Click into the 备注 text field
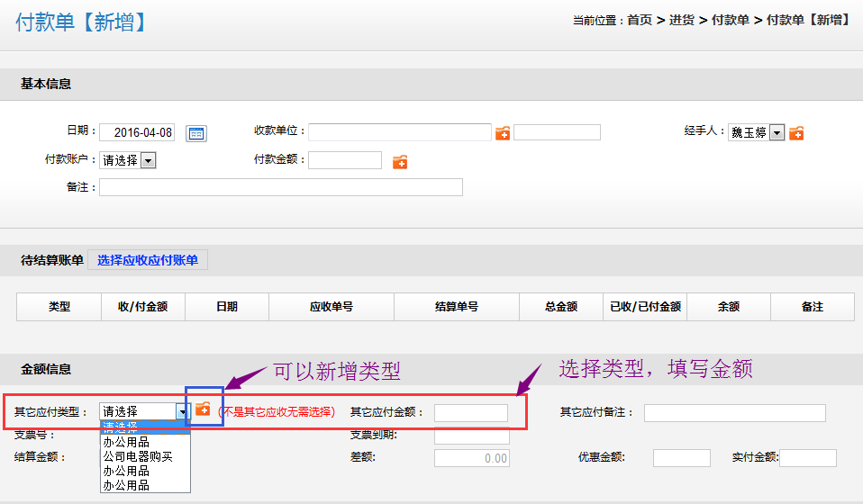This screenshot has width=863, height=504. [280, 187]
